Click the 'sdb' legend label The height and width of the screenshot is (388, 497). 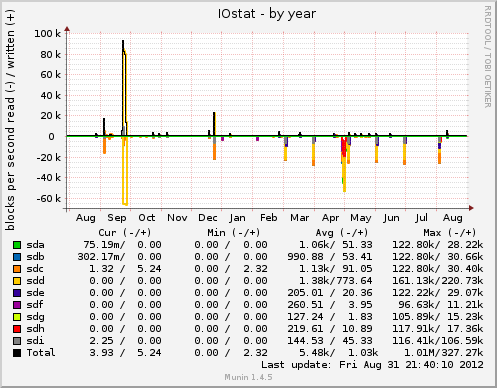(35, 257)
